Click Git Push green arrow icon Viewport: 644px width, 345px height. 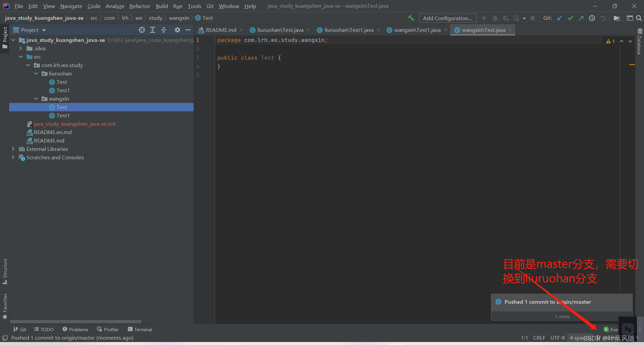tap(581, 18)
